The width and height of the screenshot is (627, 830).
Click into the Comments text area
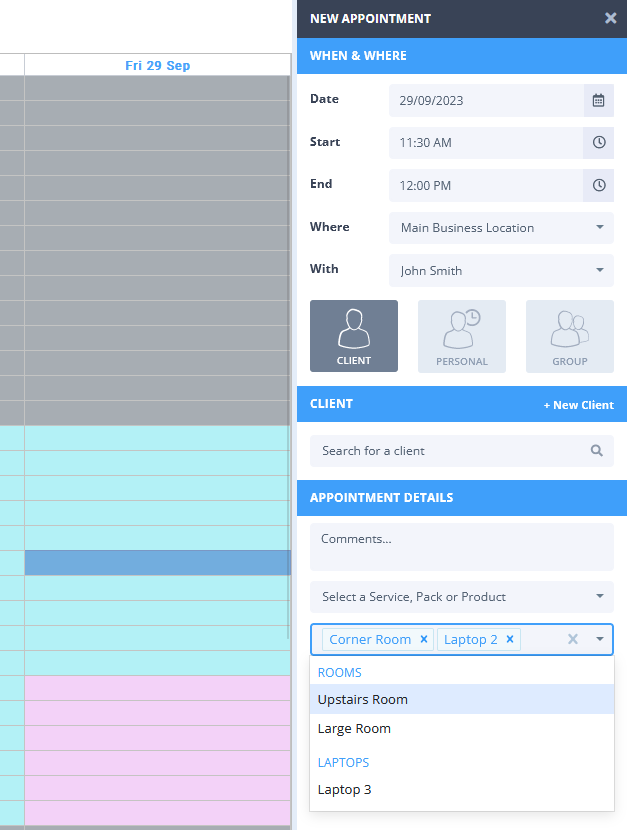(461, 547)
